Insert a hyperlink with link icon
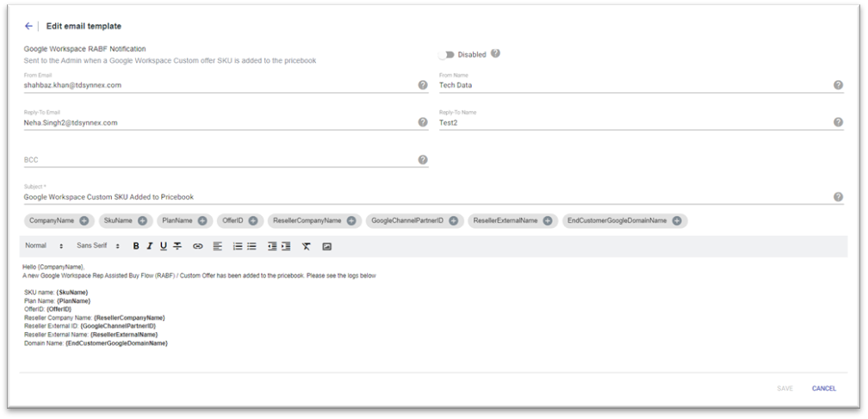The height and width of the screenshot is (419, 868). [x=198, y=247]
